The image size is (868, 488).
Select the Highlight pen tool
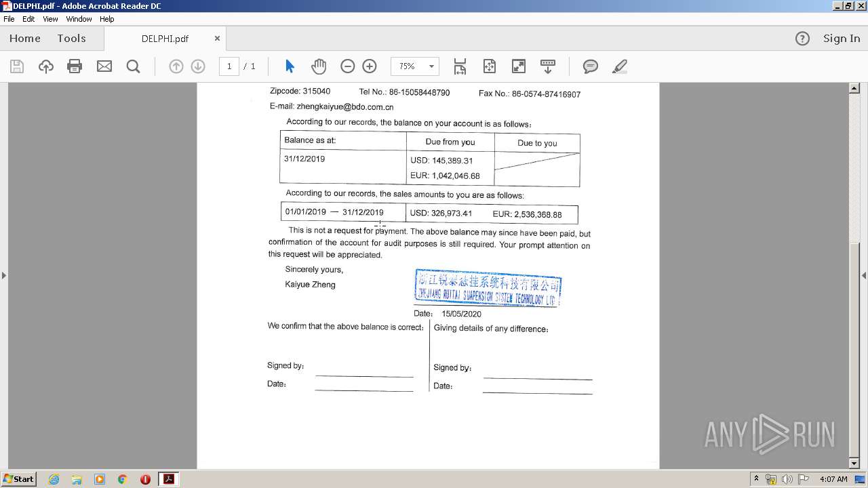pos(619,66)
